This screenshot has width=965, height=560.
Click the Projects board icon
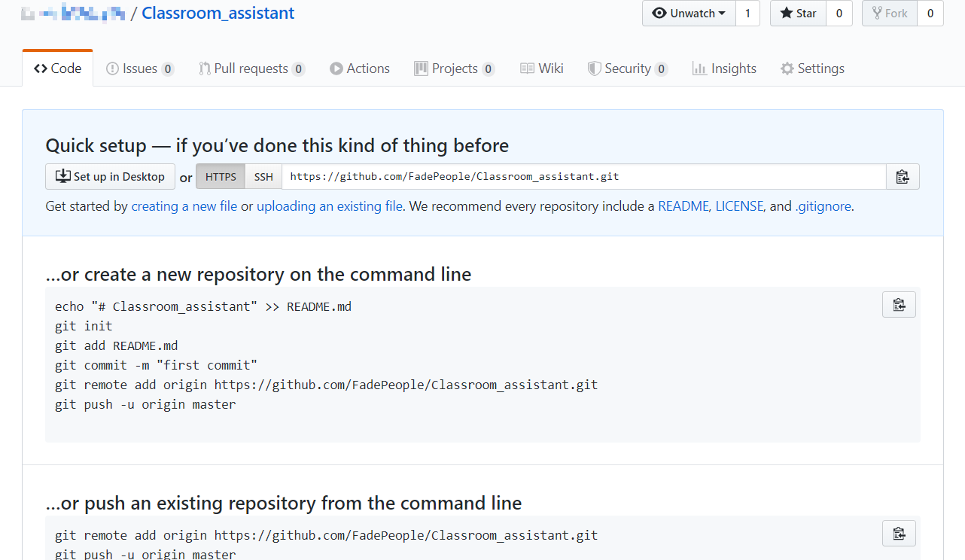click(x=421, y=68)
